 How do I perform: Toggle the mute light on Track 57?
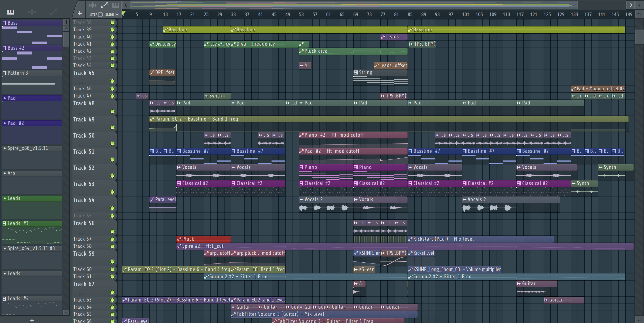point(112,239)
